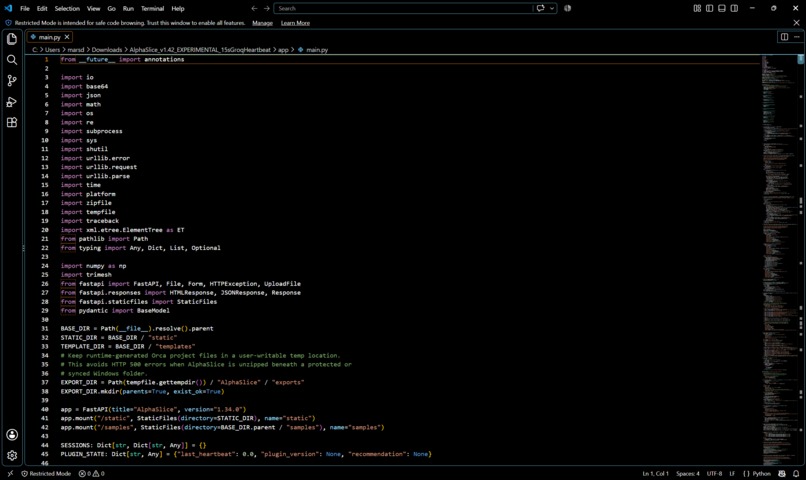Open notifications bell in status bar
This screenshot has height=480, width=806.
pos(796,473)
